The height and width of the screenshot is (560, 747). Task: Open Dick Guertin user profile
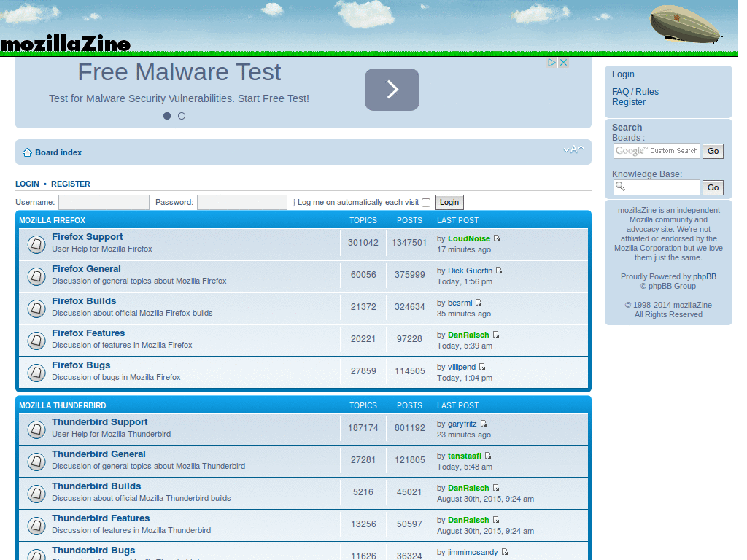coord(470,271)
